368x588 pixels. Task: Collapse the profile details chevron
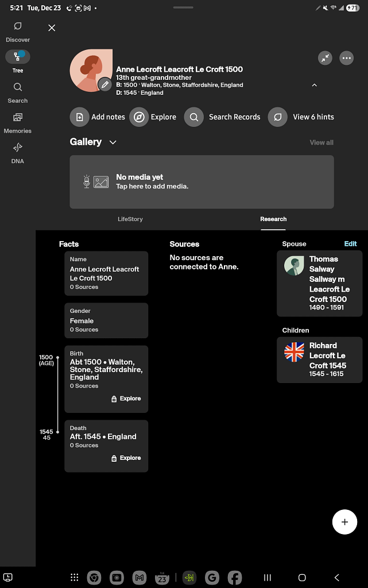point(314,85)
